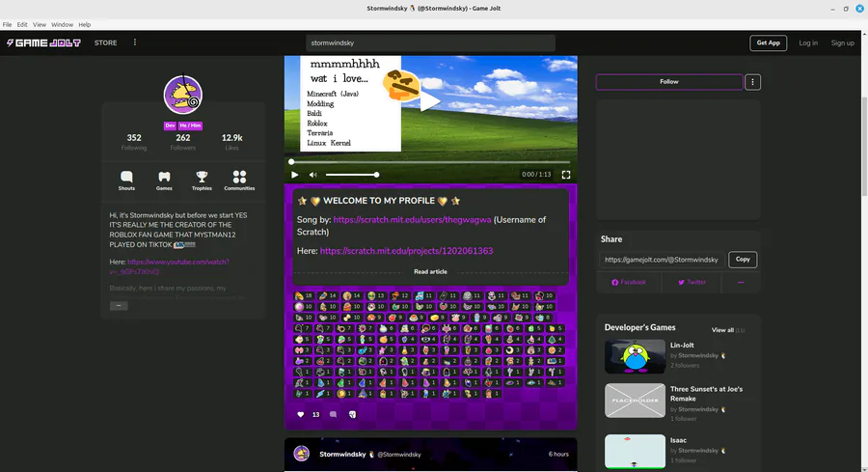The image size is (868, 472).
Task: Open the sticker placement icon under the post
Action: pyautogui.click(x=352, y=414)
